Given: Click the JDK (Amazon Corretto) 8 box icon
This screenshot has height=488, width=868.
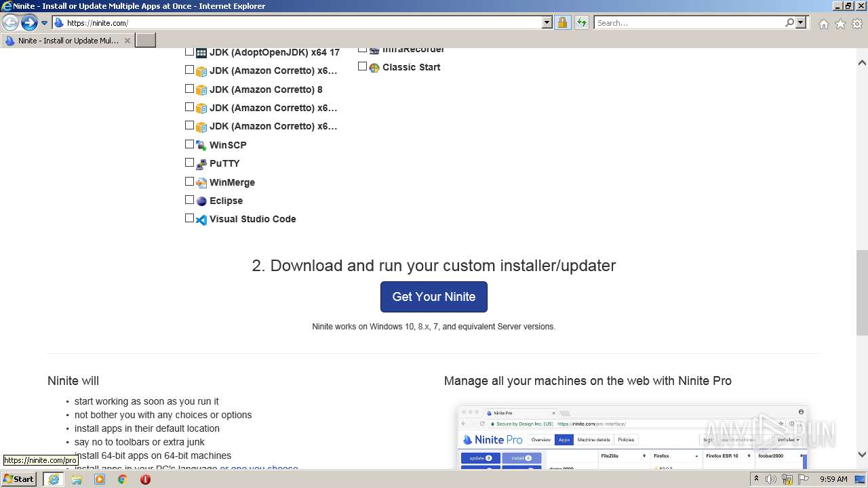Looking at the screenshot, I should [201, 89].
